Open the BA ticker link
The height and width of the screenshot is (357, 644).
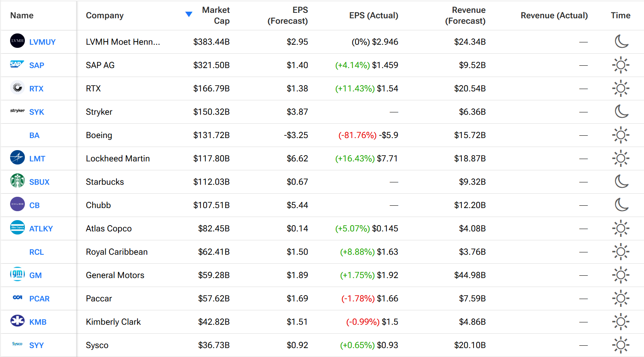coord(34,135)
